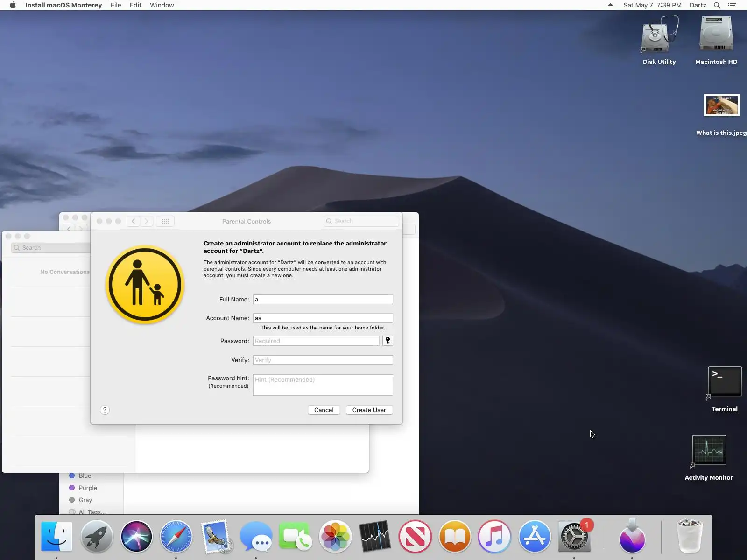Open Notification Center from menu bar
This screenshot has width=747, height=560.
click(732, 5)
